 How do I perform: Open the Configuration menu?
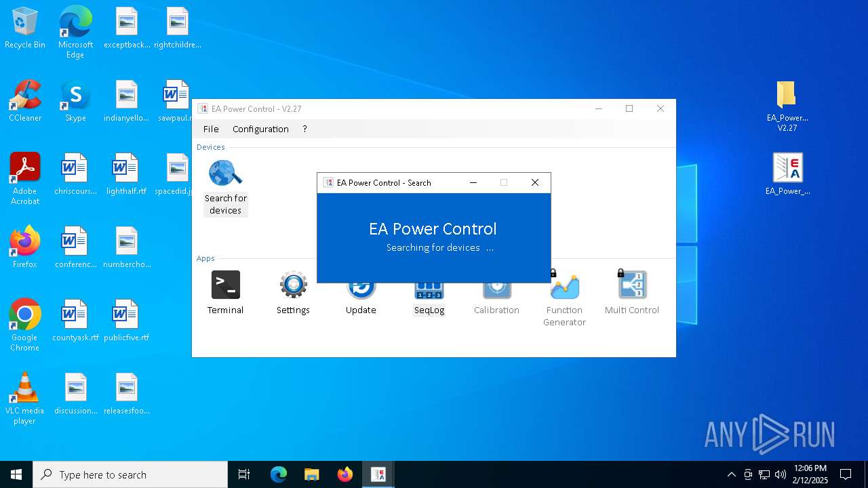click(260, 129)
